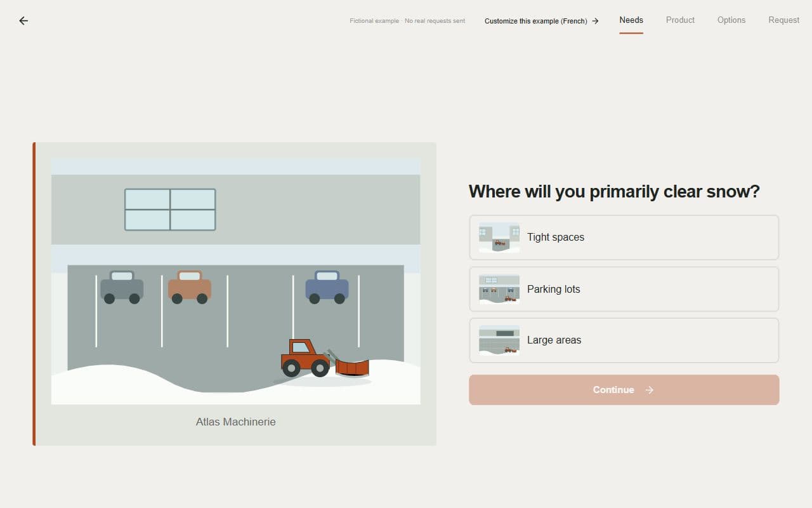Click the Continue button
The width and height of the screenshot is (812, 508).
[x=624, y=390]
